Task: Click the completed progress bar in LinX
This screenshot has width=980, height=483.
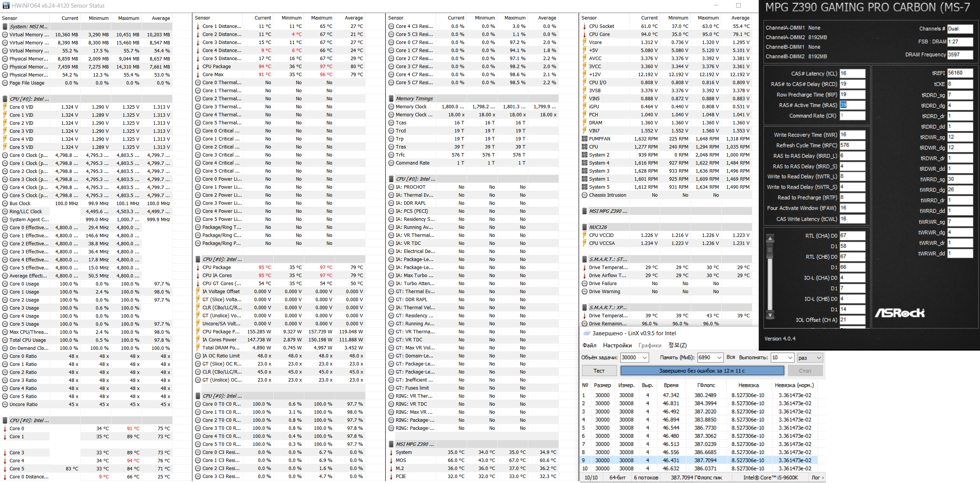Action: (702, 371)
